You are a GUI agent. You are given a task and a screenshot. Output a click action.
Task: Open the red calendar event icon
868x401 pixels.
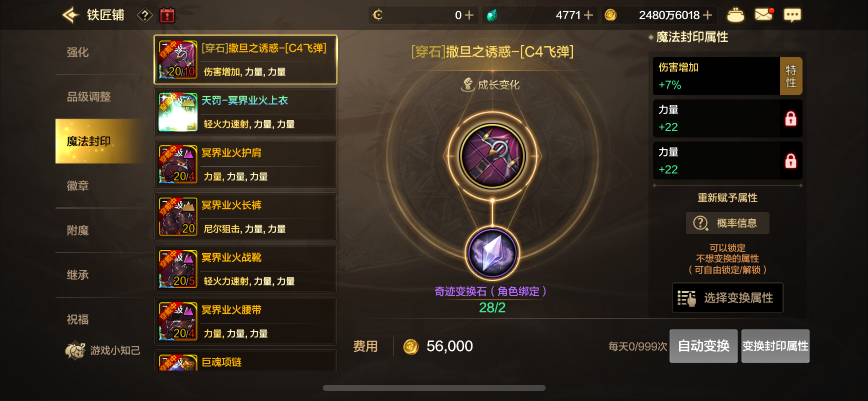pyautogui.click(x=167, y=15)
